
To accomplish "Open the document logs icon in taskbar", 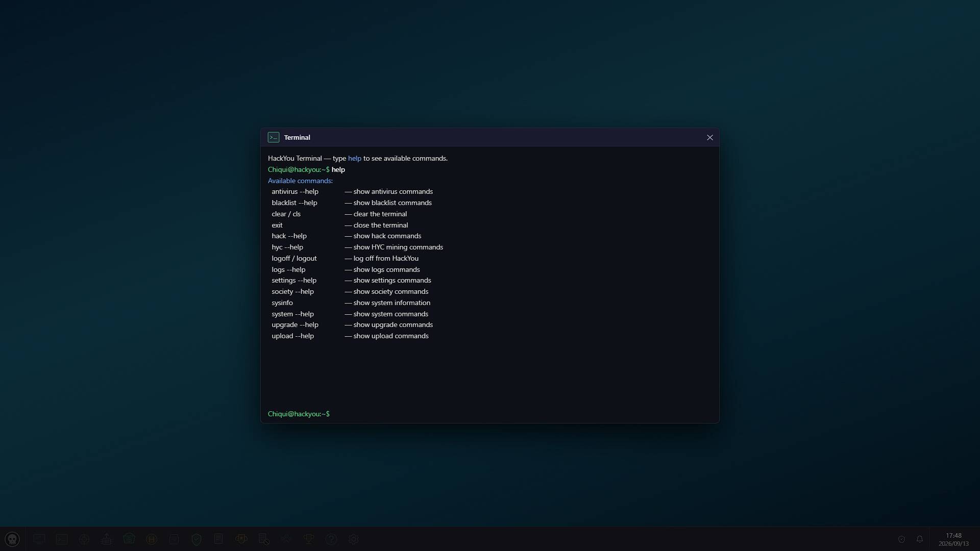I will click(x=219, y=539).
